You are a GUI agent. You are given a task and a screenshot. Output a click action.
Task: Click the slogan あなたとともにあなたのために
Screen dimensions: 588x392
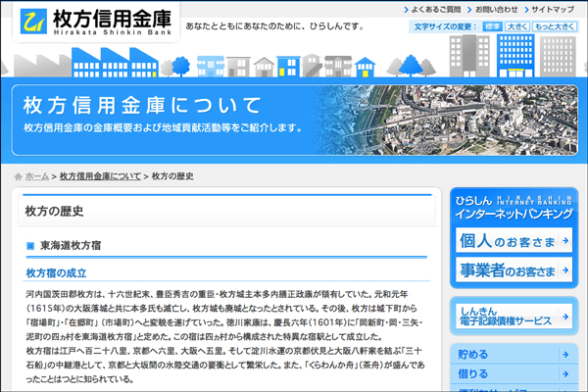click(274, 26)
